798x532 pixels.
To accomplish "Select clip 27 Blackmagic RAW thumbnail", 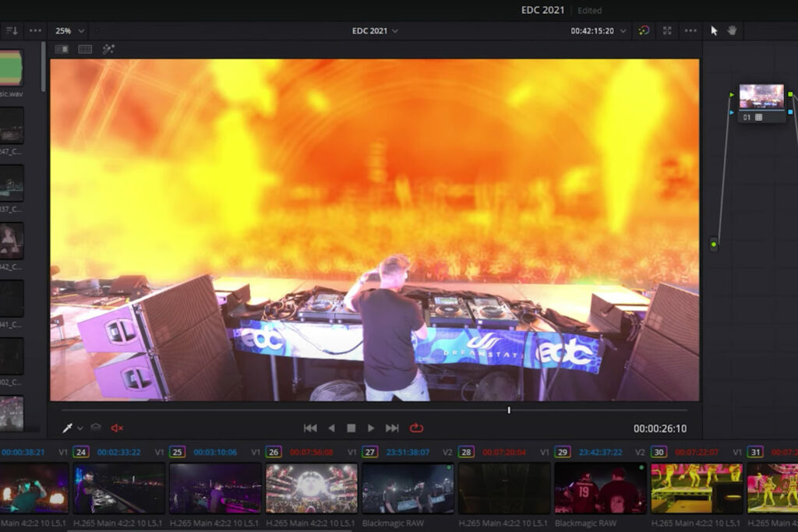I will [x=408, y=488].
